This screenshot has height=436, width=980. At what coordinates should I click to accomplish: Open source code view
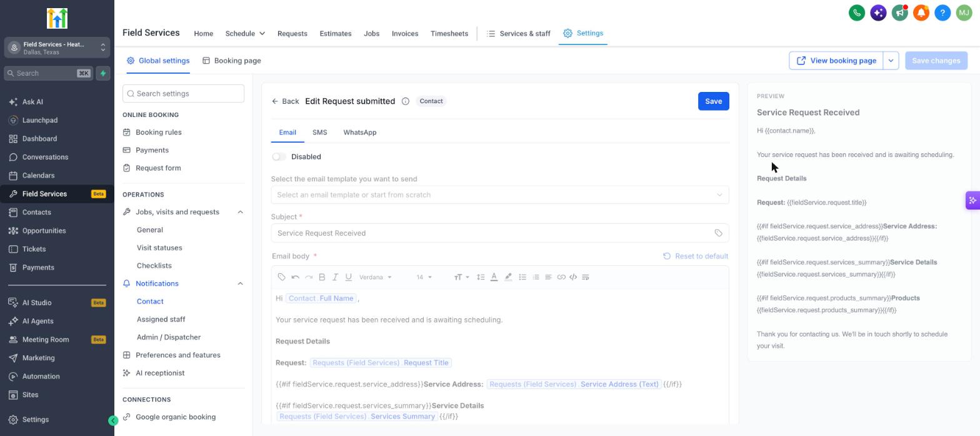tap(573, 277)
